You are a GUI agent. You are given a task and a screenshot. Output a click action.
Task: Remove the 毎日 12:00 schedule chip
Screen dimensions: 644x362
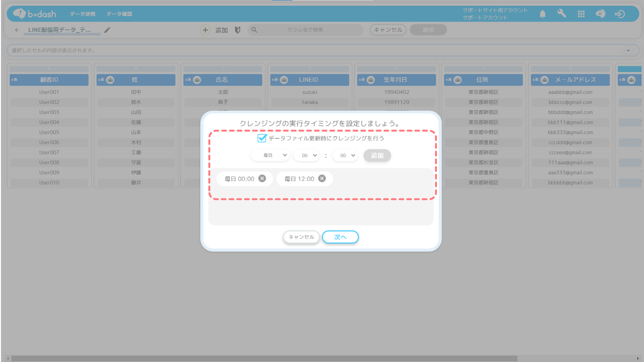[322, 179]
